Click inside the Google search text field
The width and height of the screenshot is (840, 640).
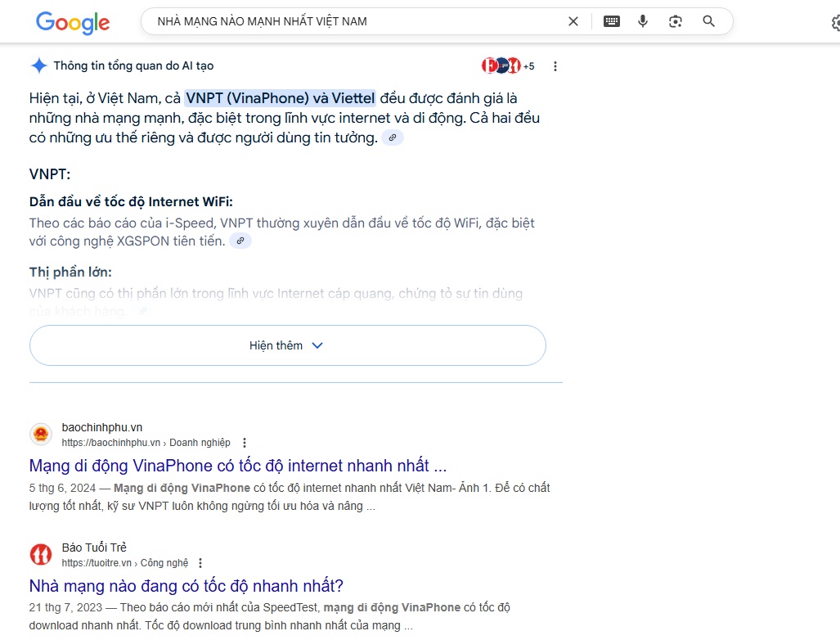coord(352,21)
